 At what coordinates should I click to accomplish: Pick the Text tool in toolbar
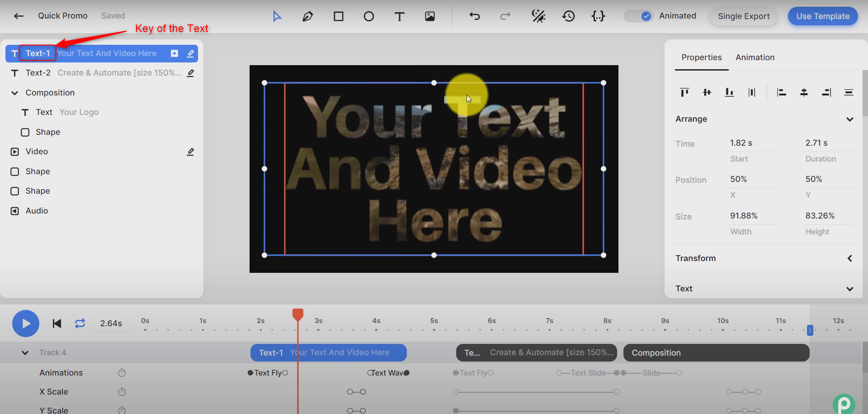pos(399,17)
